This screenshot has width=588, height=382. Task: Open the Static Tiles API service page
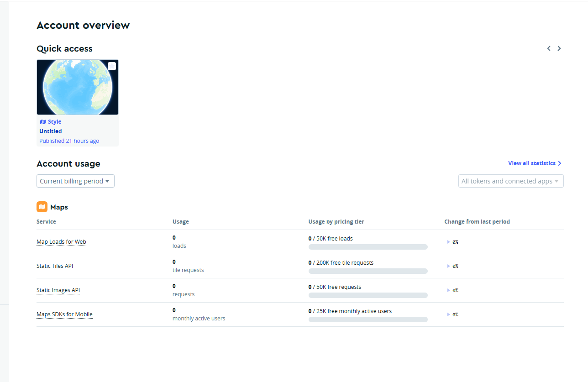pyautogui.click(x=54, y=266)
